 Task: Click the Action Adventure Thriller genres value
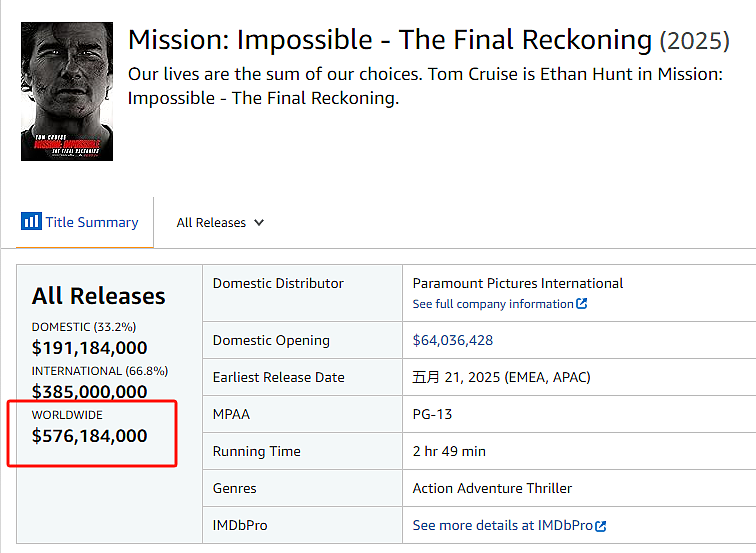coord(492,488)
